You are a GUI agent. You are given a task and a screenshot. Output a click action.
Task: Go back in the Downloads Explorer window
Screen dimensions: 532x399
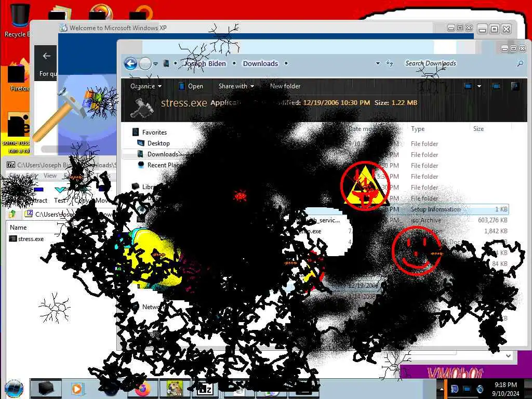tap(130, 63)
